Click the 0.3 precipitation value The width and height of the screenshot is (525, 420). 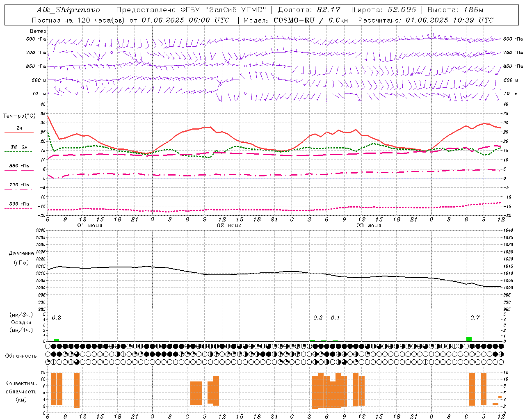click(57, 318)
